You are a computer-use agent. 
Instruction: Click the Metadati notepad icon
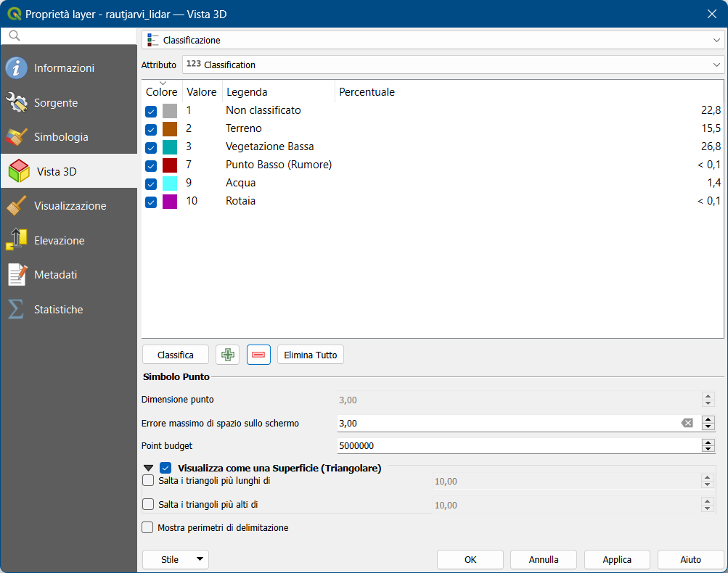(x=17, y=275)
